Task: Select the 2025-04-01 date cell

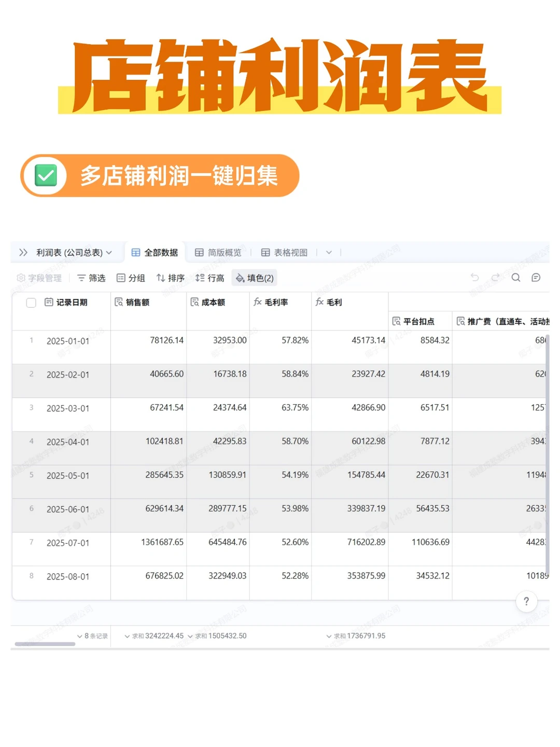Action: coord(68,442)
